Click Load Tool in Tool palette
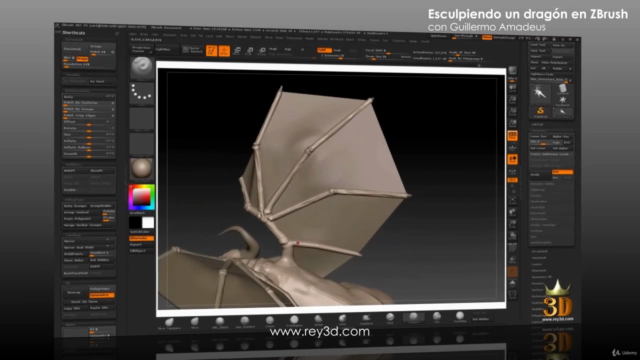Viewport: 640px width, 360px height. (540, 45)
